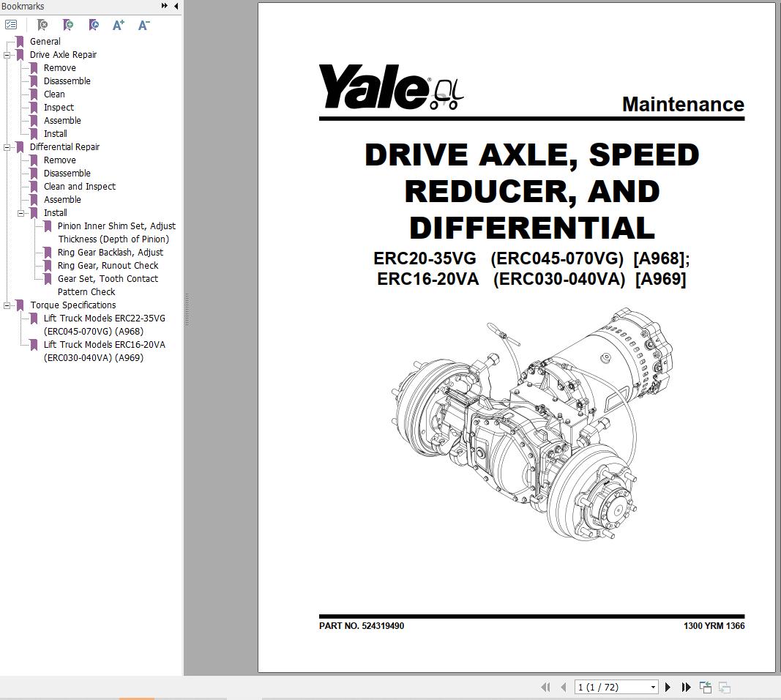Open the bookmark options list icon
Image resolution: width=781 pixels, height=700 pixels.
point(11,24)
